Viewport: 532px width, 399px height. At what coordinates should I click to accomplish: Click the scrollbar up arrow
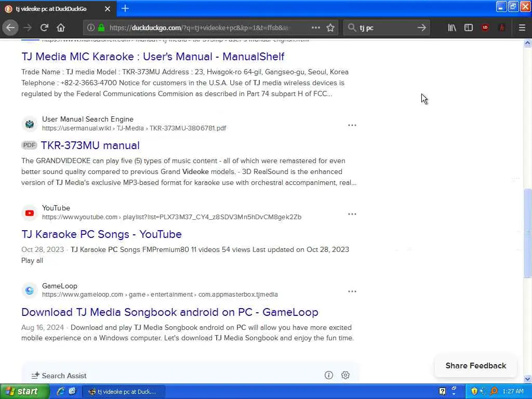tap(527, 43)
